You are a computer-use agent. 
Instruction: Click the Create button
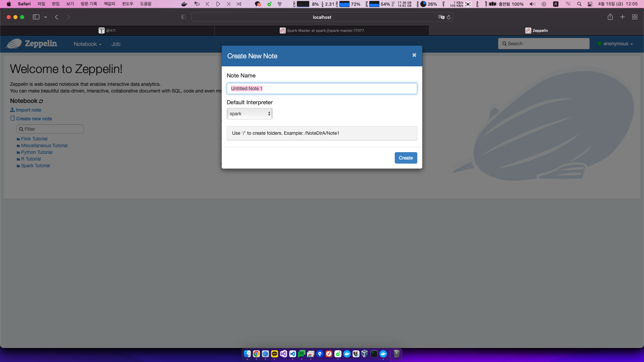click(x=406, y=158)
